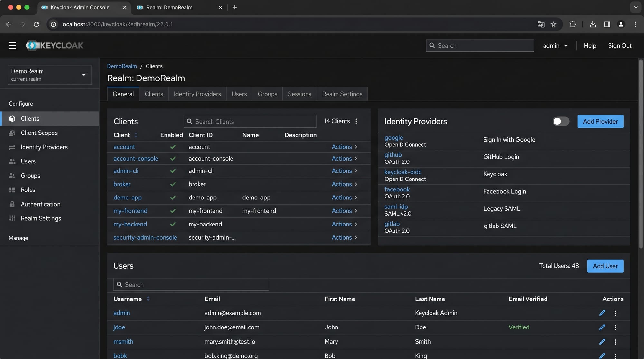644x359 pixels.
Task: Switch to the Realm: DemoRealm browser tab
Action: coord(179,7)
